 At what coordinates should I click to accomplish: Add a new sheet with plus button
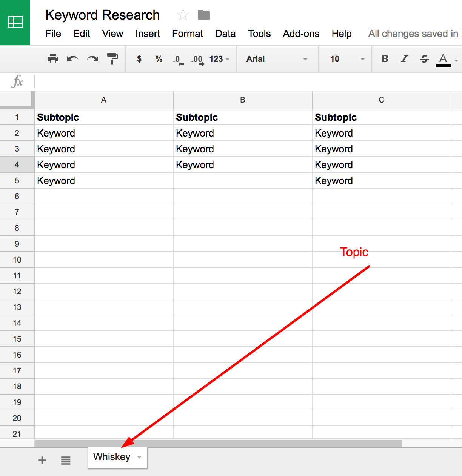[42, 460]
